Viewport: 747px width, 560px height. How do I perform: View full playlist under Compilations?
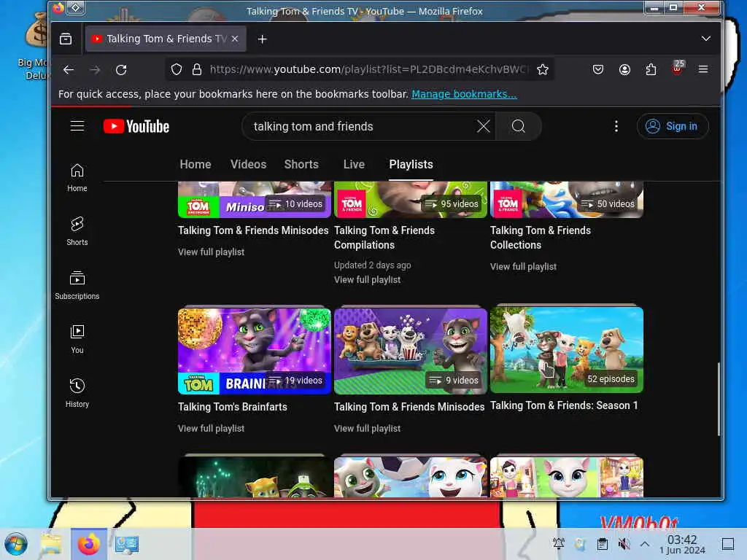[367, 280]
